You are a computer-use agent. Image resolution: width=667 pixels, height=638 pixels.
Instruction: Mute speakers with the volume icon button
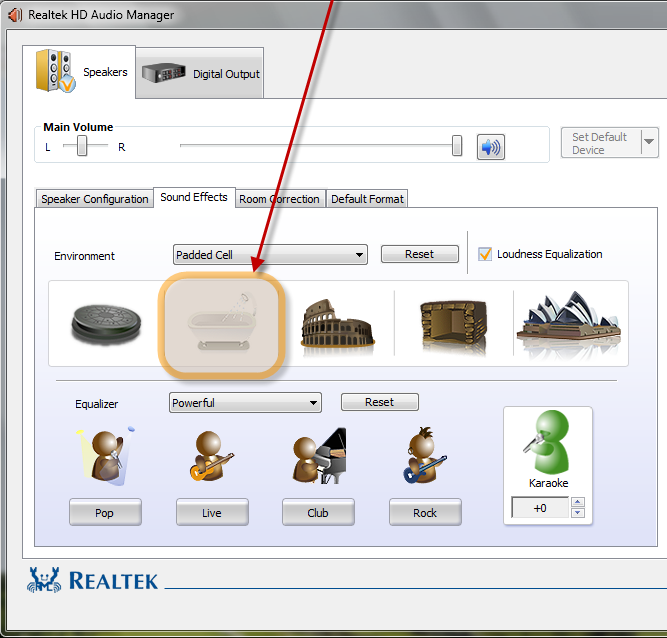point(490,147)
